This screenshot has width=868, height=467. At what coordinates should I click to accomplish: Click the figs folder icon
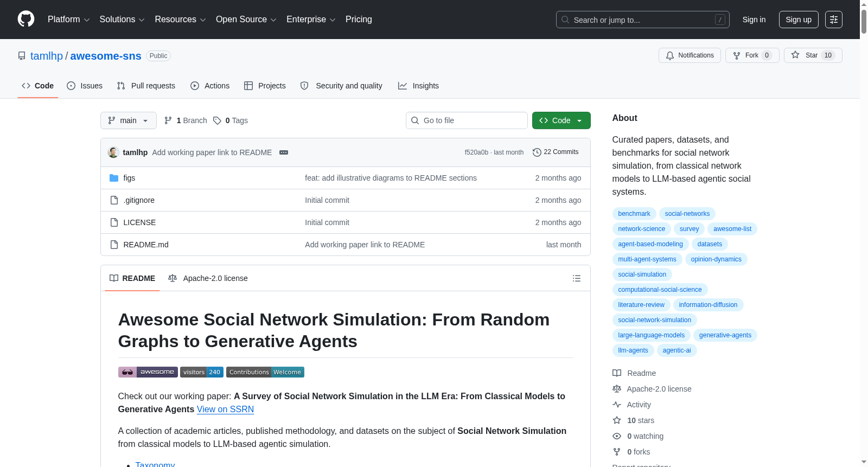[114, 178]
